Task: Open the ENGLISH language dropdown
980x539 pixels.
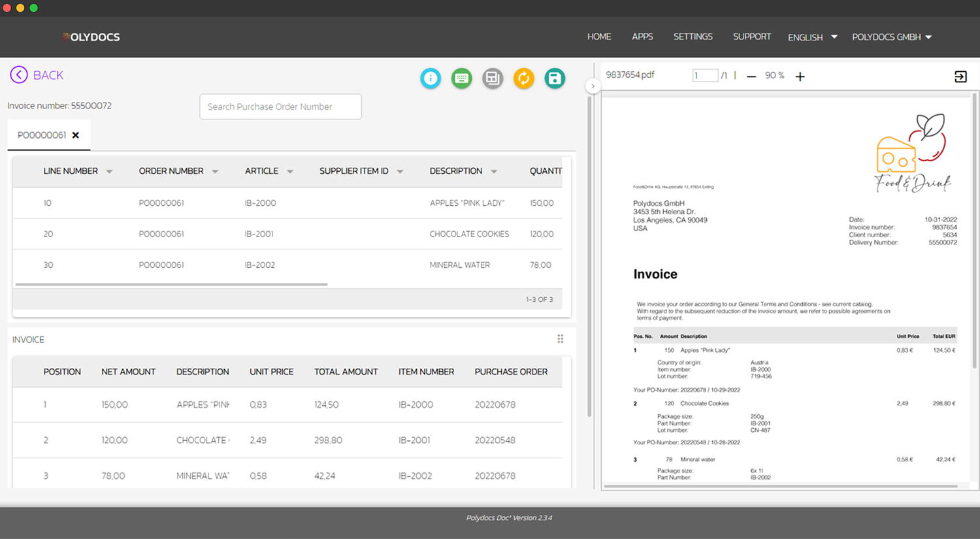Action: pos(812,37)
